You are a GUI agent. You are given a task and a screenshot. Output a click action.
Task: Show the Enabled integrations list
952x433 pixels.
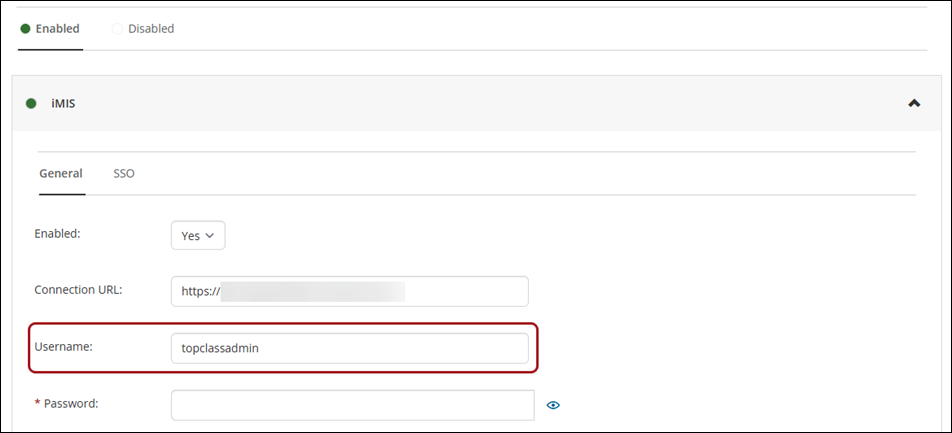[x=57, y=29]
